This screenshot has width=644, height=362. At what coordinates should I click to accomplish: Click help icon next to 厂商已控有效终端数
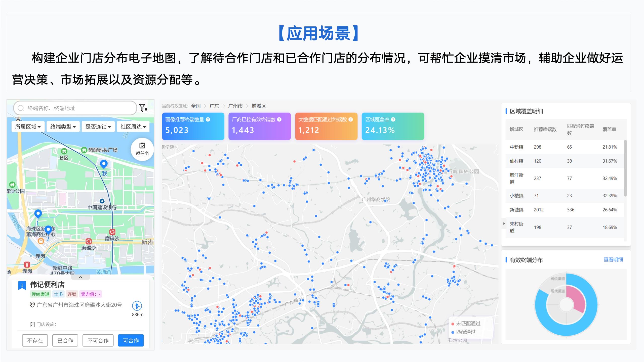pyautogui.click(x=279, y=120)
